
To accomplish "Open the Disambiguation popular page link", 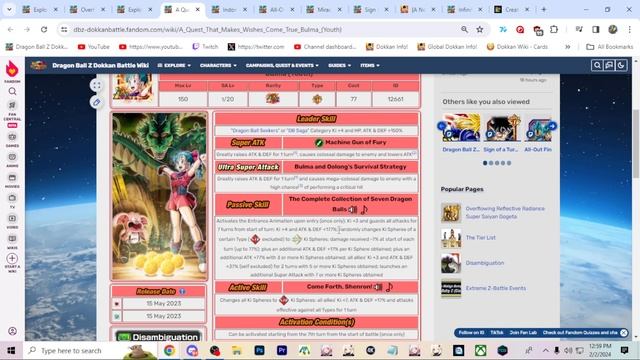I will [x=485, y=263].
